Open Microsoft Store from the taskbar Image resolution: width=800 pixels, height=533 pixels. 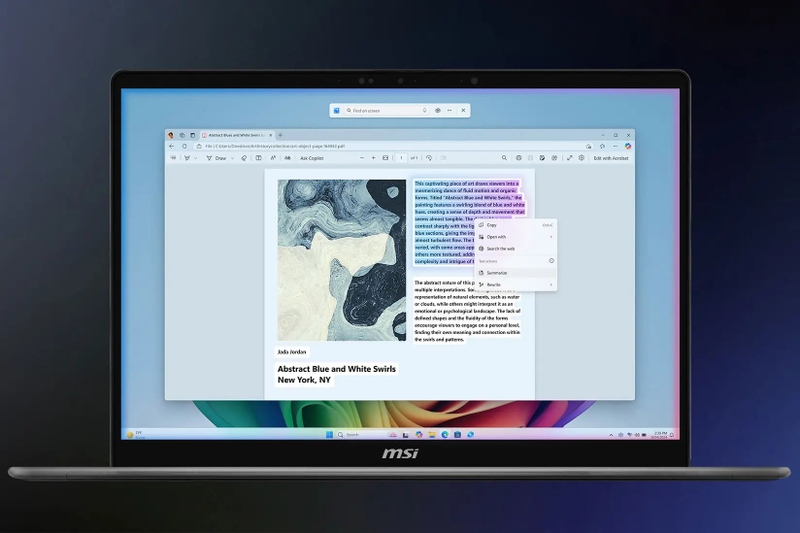pyautogui.click(x=458, y=435)
